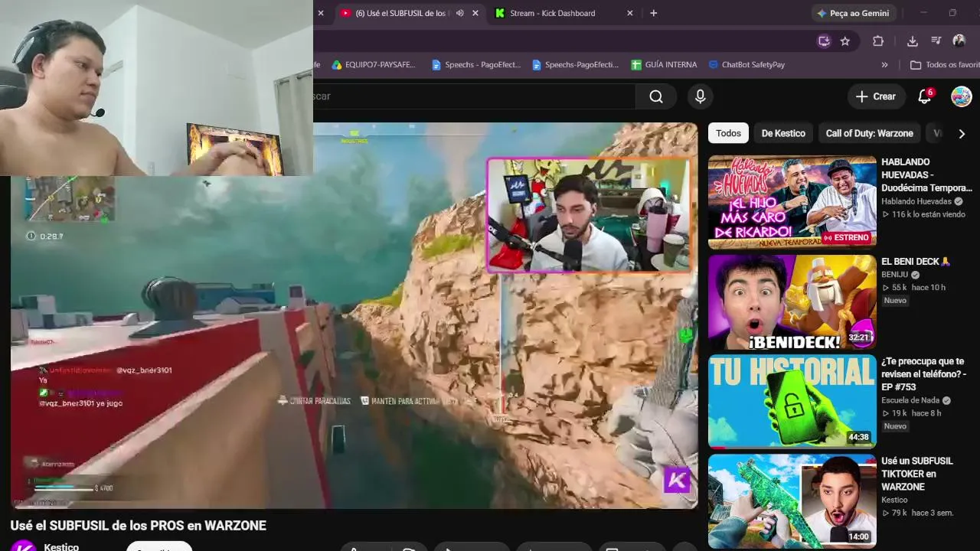Click the 14:00 duration label
The image size is (980, 551).
859,536
